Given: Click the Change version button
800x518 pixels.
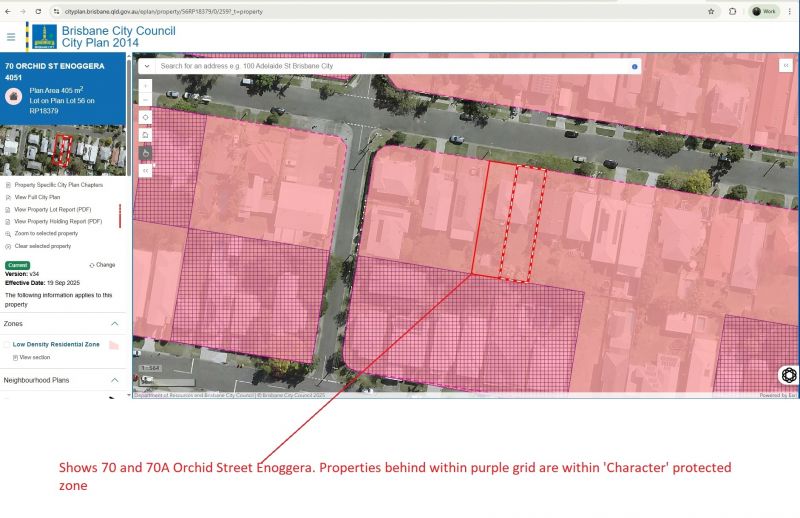Looking at the screenshot, I should pyautogui.click(x=102, y=265).
